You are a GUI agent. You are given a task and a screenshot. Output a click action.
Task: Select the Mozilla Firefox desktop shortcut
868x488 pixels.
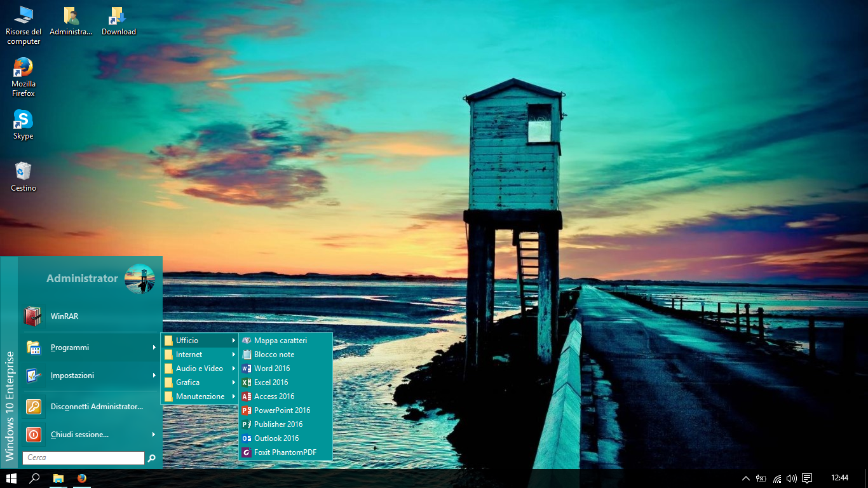click(24, 78)
